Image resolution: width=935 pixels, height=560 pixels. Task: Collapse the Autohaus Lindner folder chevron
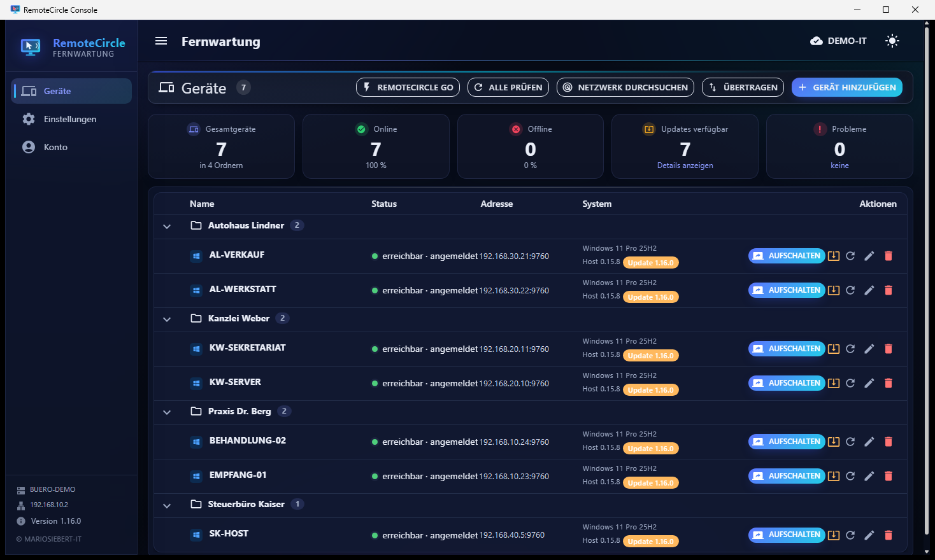coord(167,226)
